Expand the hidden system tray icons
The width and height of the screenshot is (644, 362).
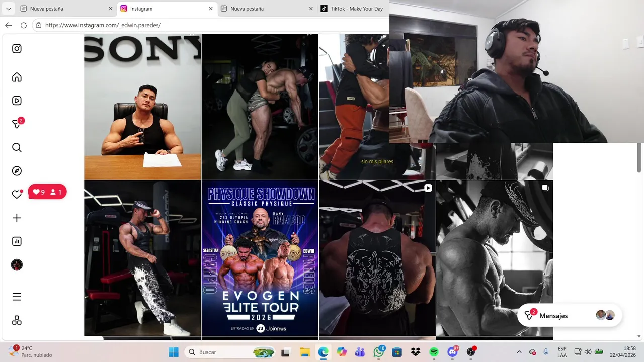(x=519, y=352)
